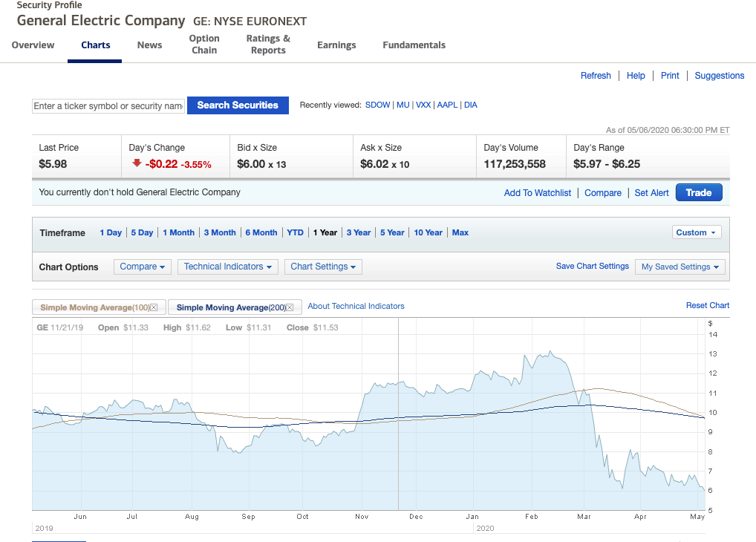Viewport: 756px width, 542px height.
Task: Select the 5 Year timeframe
Action: (392, 232)
